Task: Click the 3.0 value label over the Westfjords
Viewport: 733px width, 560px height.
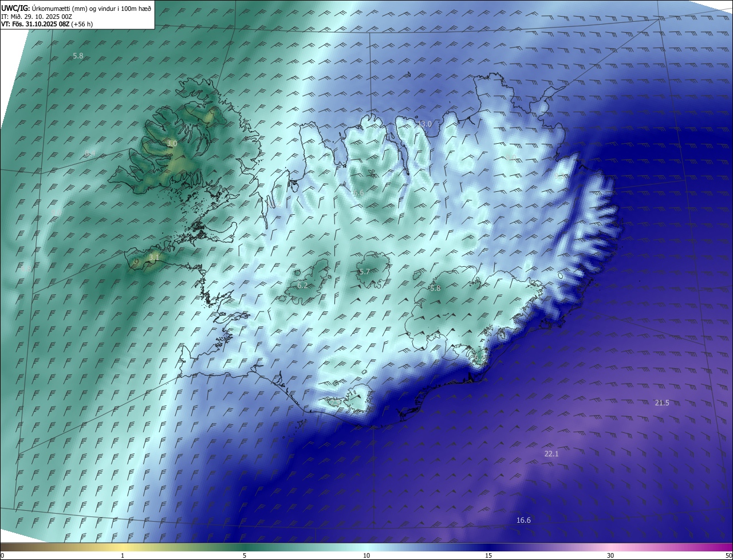Action: 172,143
